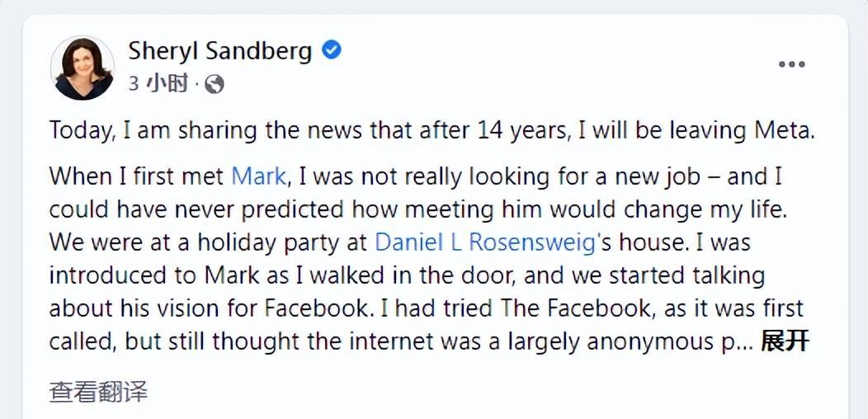The height and width of the screenshot is (419, 868).
Task: Expand the full post with 展开
Action: (x=785, y=341)
